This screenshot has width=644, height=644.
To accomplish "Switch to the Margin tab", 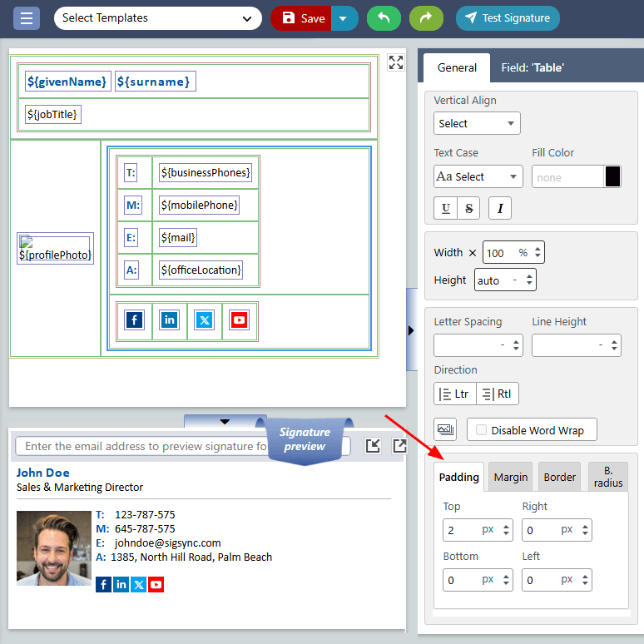I will [511, 477].
